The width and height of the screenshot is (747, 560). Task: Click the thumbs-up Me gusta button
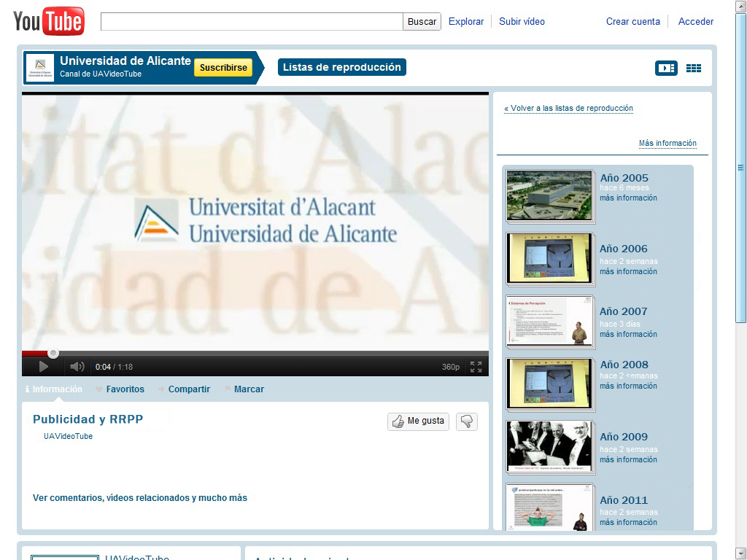click(x=418, y=421)
